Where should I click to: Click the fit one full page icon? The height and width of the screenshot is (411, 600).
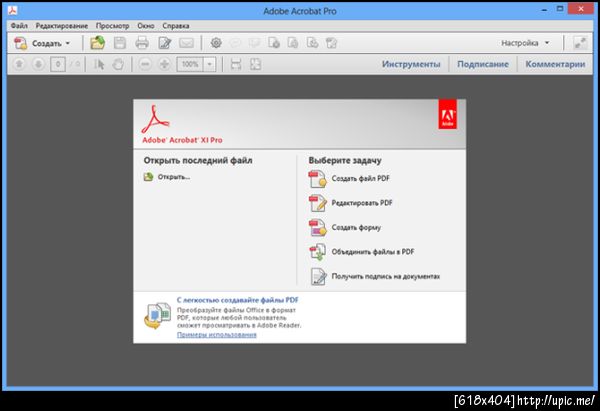[255, 64]
